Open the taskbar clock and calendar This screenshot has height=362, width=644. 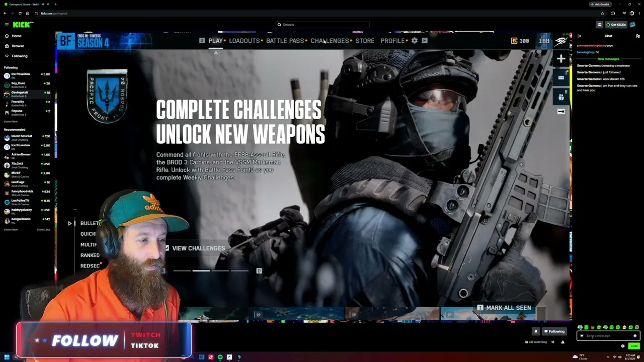630,357
